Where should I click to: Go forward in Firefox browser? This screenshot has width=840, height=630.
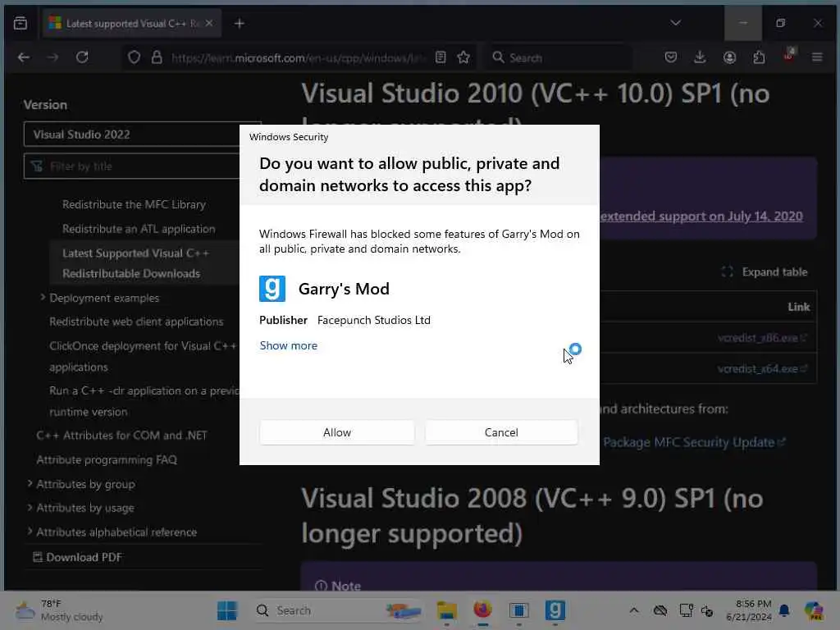point(52,57)
